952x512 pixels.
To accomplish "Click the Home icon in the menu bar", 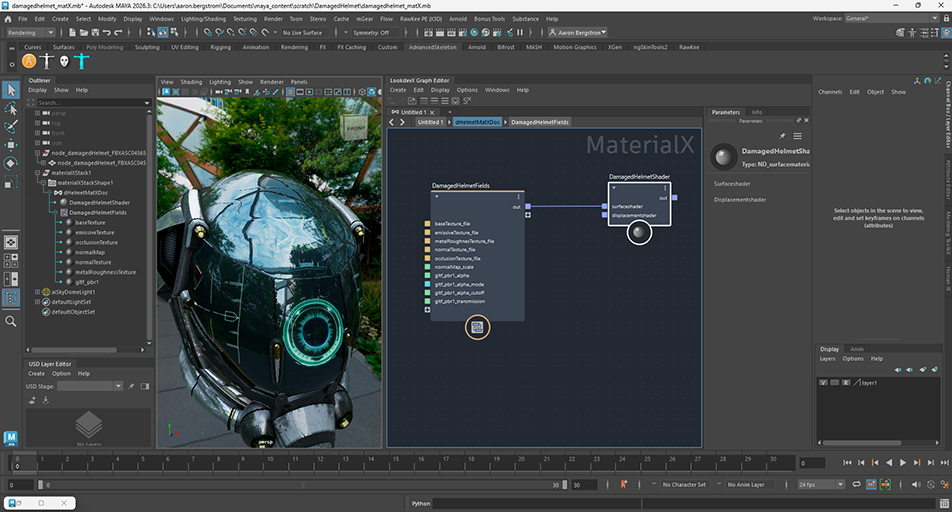I will pyautogui.click(x=8, y=19).
